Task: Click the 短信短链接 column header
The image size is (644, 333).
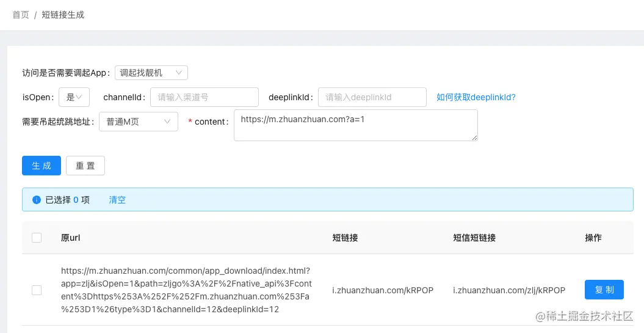Action: tap(474, 238)
